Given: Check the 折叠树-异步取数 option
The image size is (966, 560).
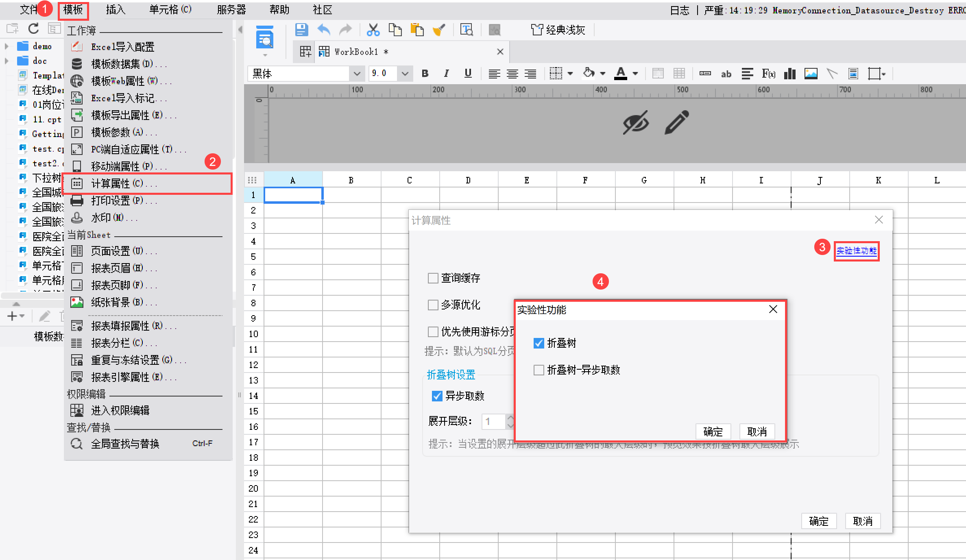Looking at the screenshot, I should pos(539,370).
